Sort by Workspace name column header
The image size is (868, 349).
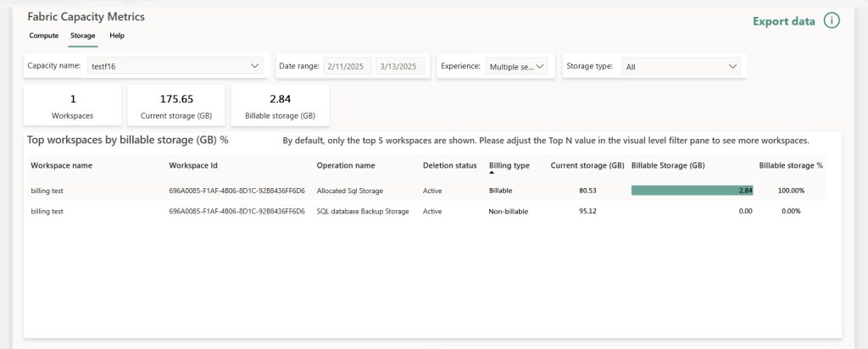click(x=61, y=165)
